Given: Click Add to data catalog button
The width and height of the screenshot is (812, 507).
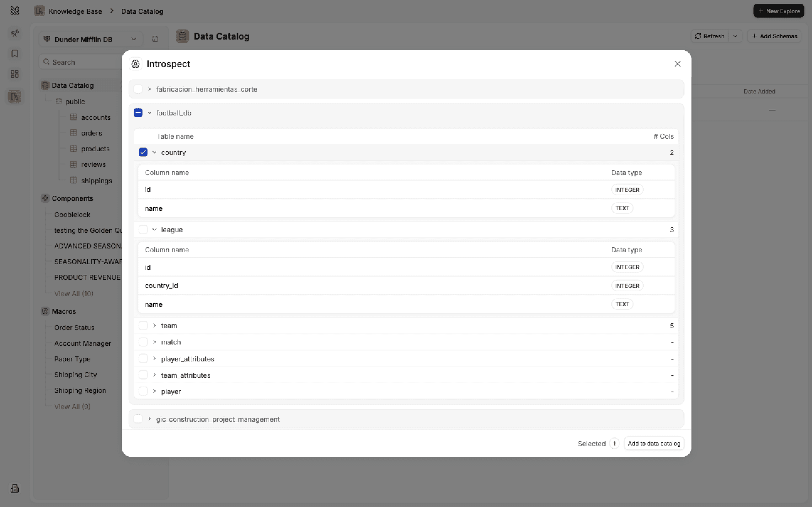Looking at the screenshot, I should (x=654, y=443).
